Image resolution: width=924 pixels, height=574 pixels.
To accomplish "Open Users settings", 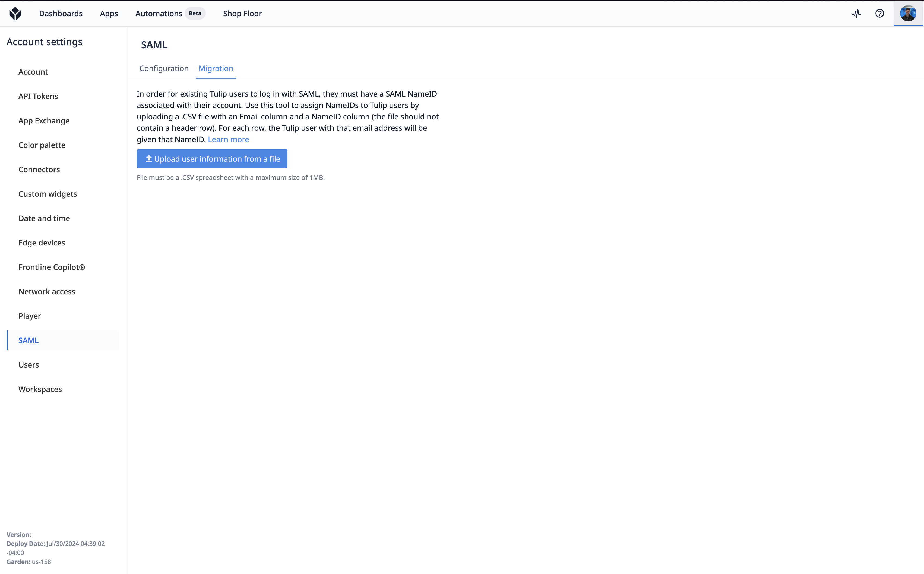I will pyautogui.click(x=29, y=365).
